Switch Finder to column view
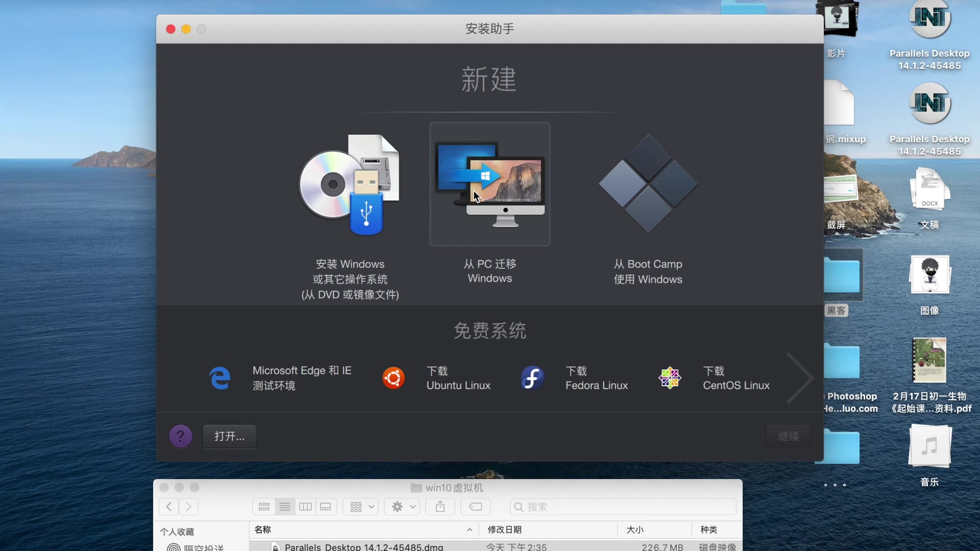 tap(305, 507)
